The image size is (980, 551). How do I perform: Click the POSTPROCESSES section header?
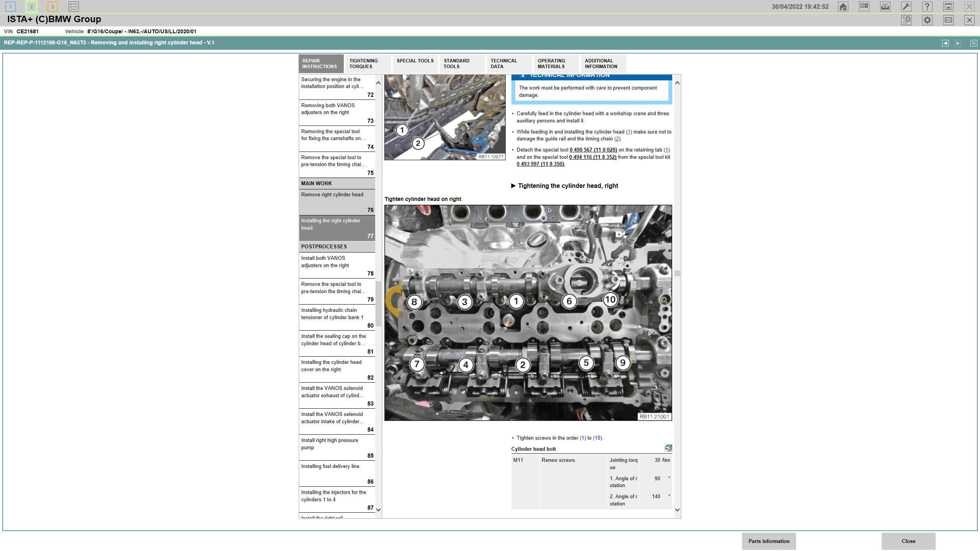click(x=337, y=247)
